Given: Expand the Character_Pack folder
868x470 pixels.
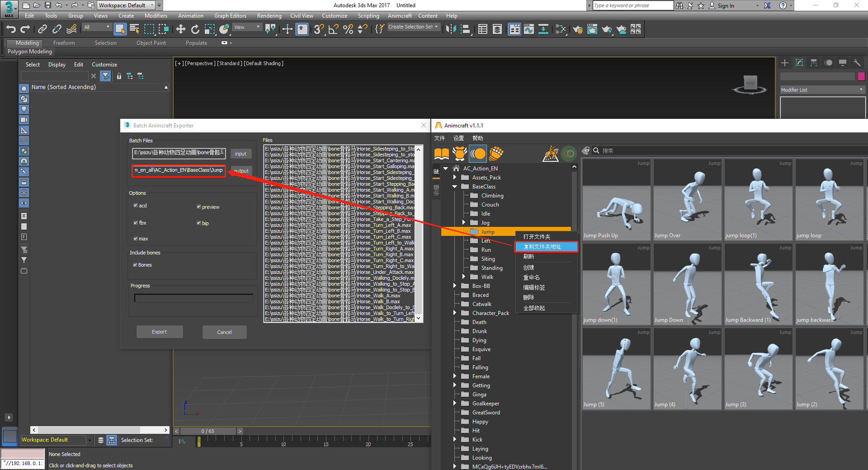Looking at the screenshot, I should pyautogui.click(x=455, y=313).
